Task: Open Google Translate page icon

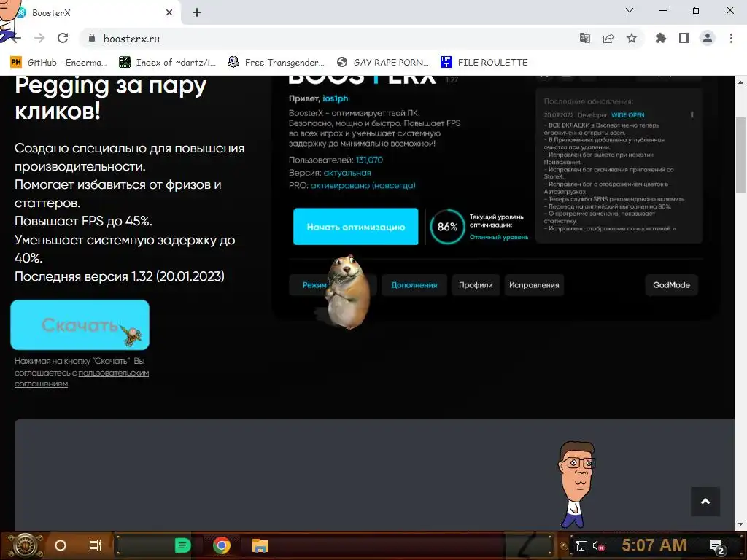Action: [584, 38]
